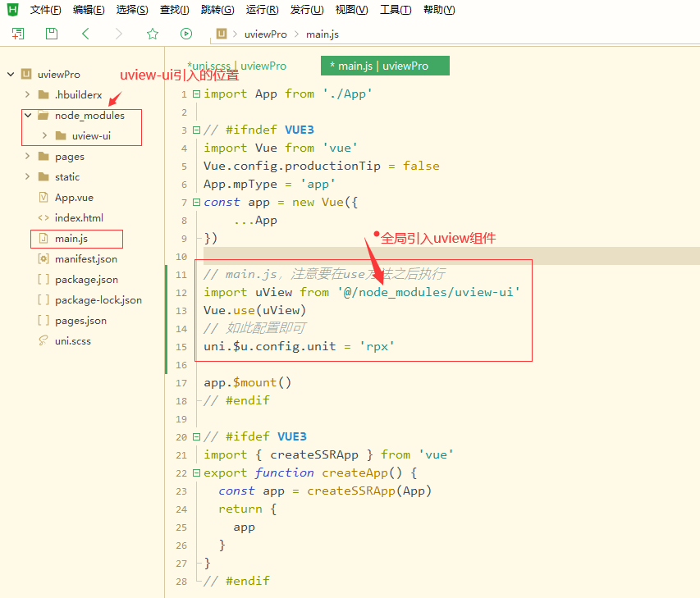Open manifest.json in the tree
The width and height of the screenshot is (700, 598).
[85, 259]
